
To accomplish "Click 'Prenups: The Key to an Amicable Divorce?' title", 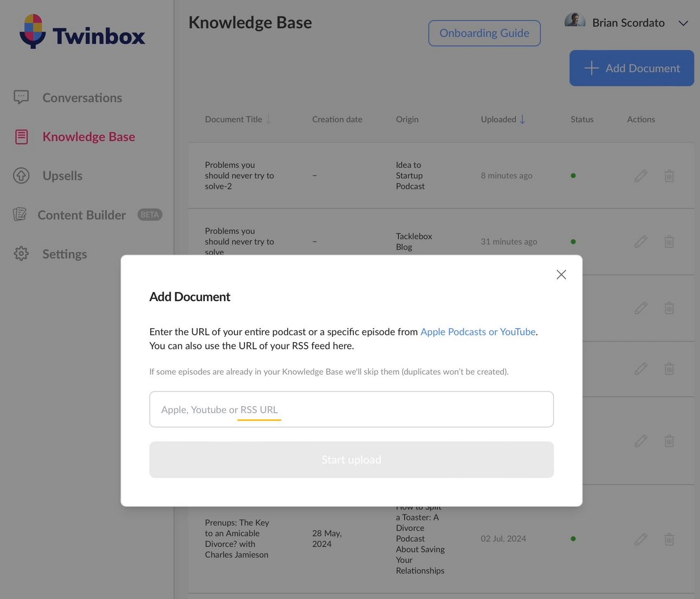I will 237,539.
